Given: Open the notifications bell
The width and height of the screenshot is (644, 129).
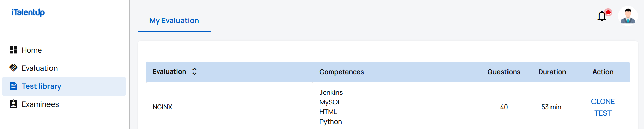Looking at the screenshot, I should (602, 16).
